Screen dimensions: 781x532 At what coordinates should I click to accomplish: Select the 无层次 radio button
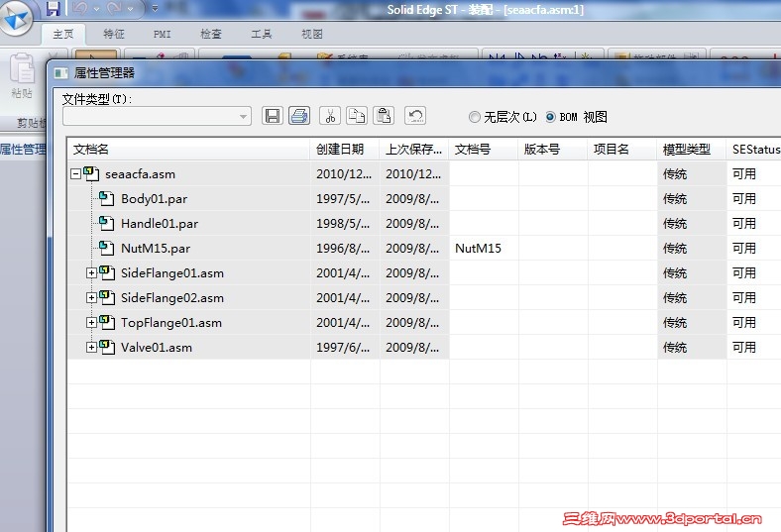pos(474,117)
